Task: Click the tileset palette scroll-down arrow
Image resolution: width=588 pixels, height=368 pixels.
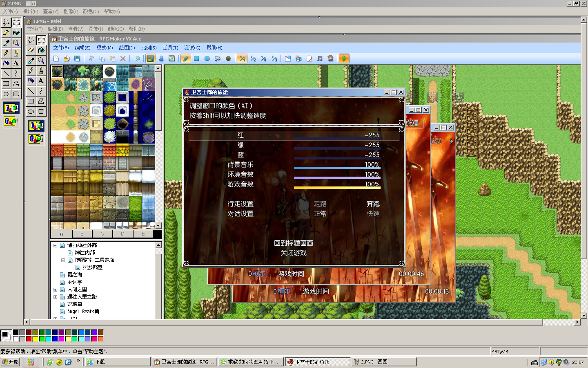Action: pos(158,225)
